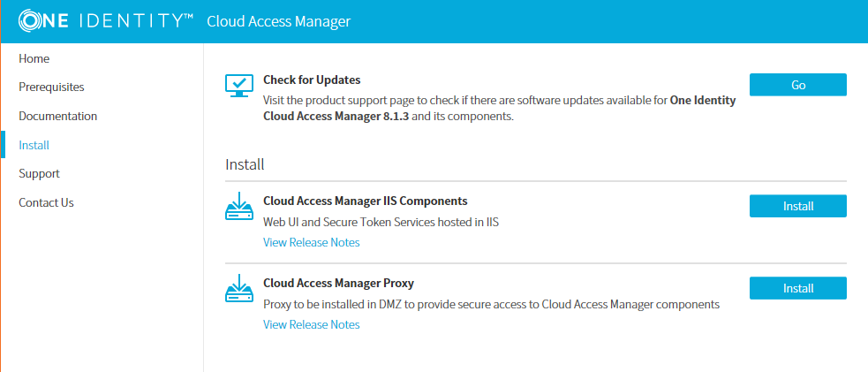Click the 'Cloud Access Manager 8.1.3' version text
This screenshot has height=372, width=868.
click(x=336, y=118)
